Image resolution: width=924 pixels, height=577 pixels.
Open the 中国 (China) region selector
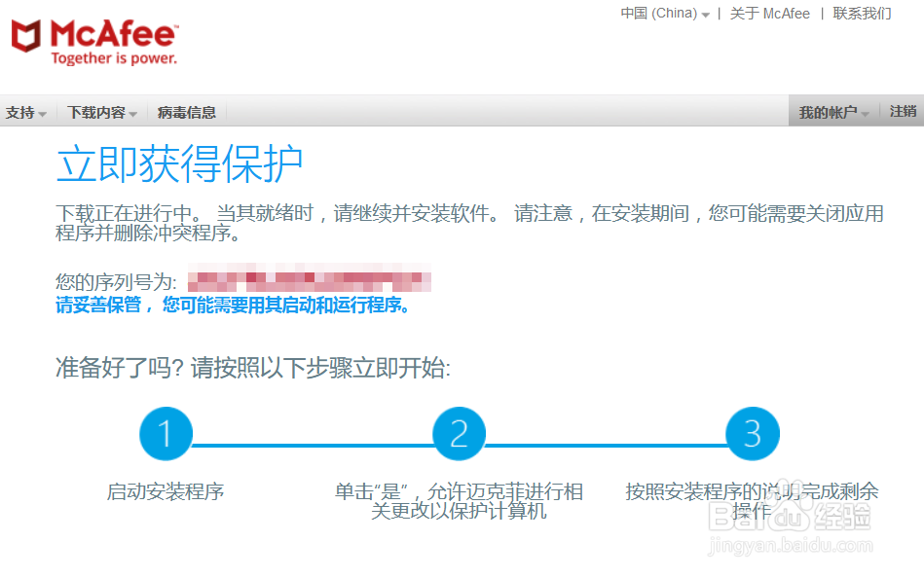[x=662, y=13]
